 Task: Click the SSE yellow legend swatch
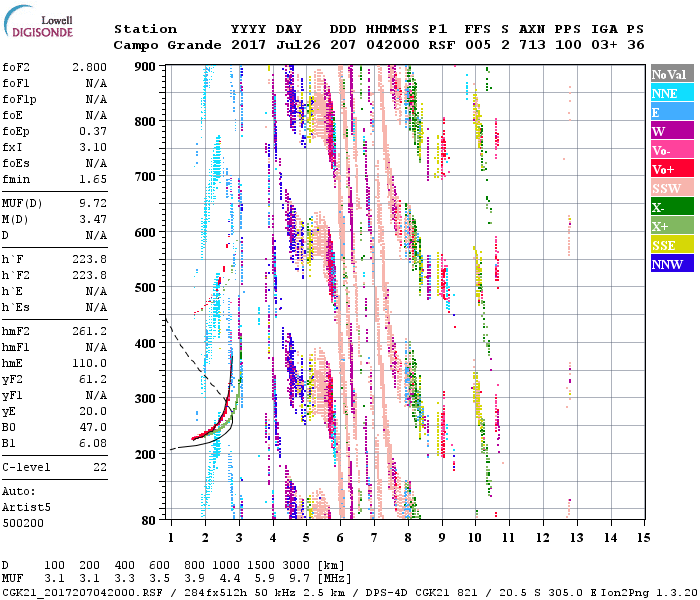click(669, 245)
